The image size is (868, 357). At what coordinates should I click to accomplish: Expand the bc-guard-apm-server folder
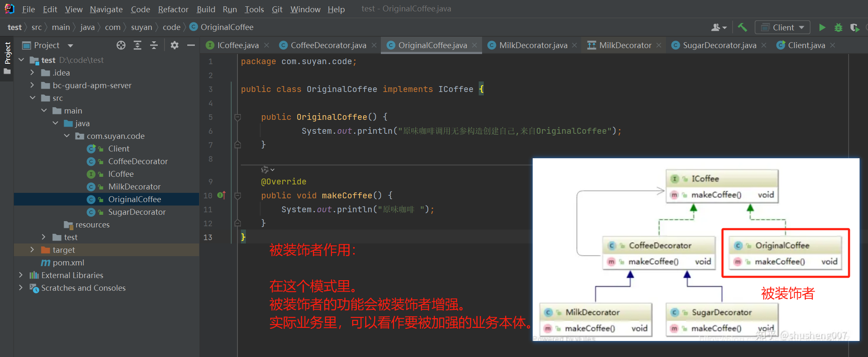(32, 85)
